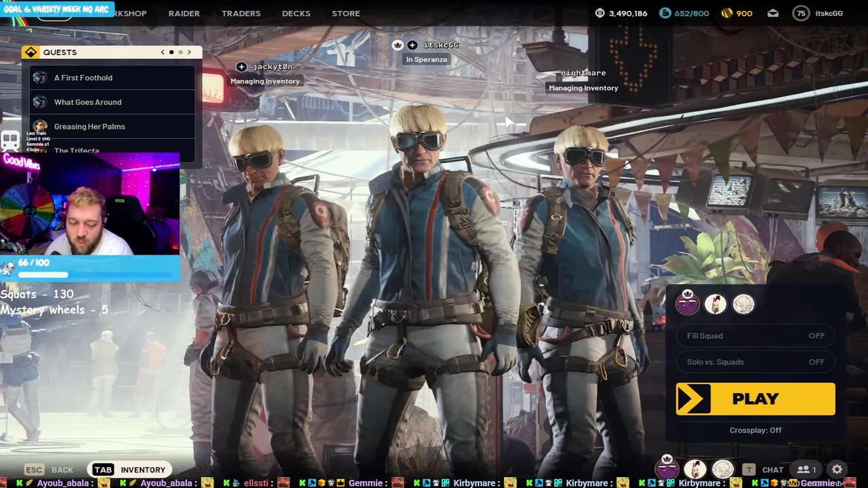Click the plus icon beside itskcGG nameplate
868x488 pixels.
point(412,45)
